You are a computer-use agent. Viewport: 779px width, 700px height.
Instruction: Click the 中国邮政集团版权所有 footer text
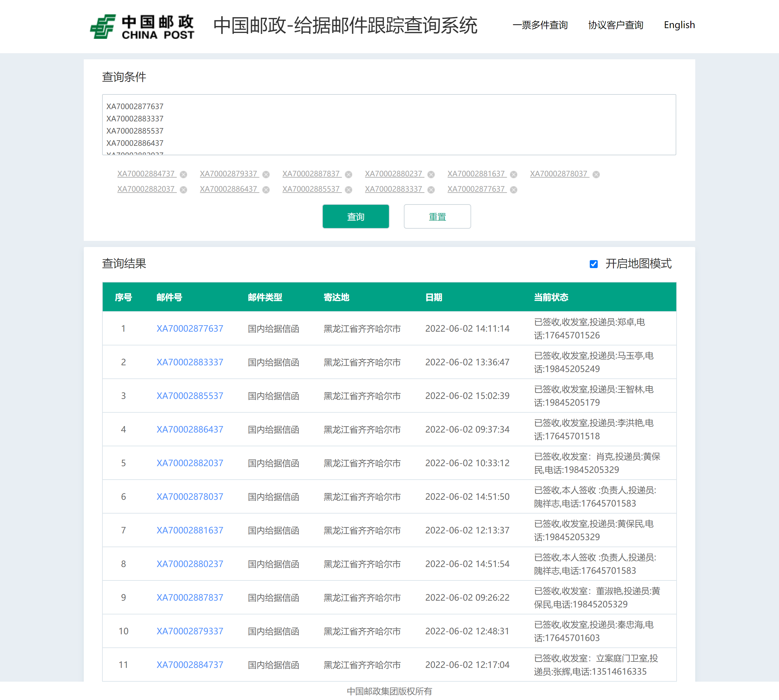coord(389,691)
